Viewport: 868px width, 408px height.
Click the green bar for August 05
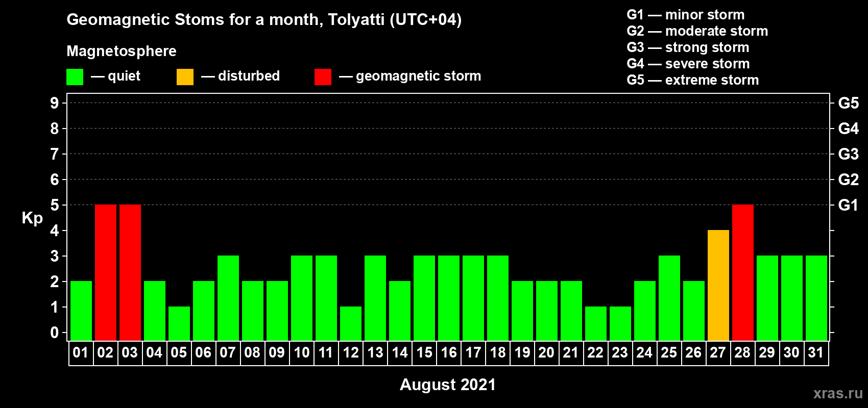pos(179,323)
